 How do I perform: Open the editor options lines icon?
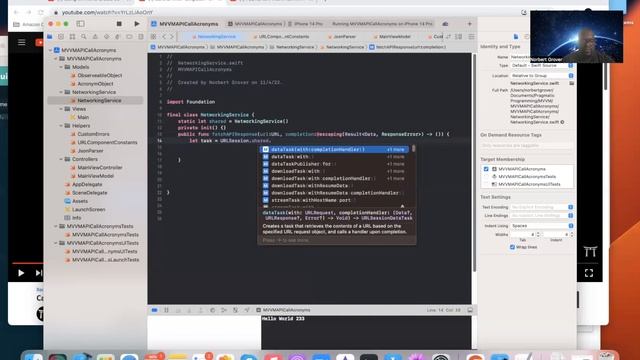pos(471,37)
